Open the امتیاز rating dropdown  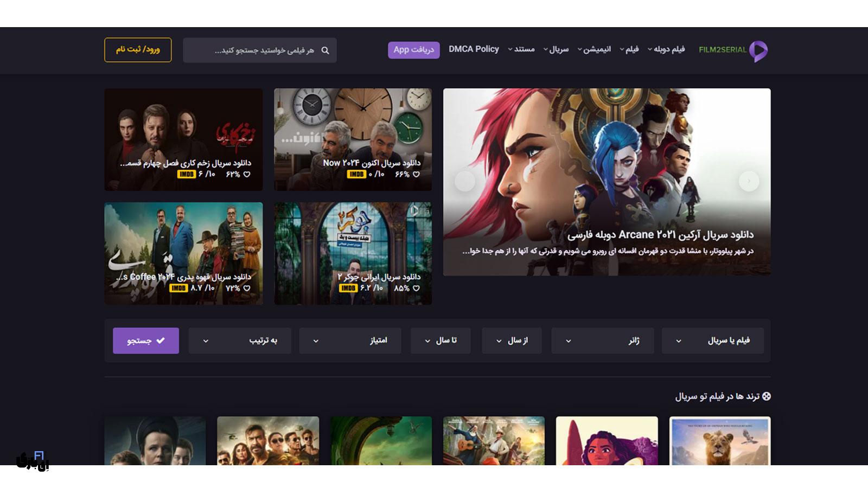click(x=350, y=341)
